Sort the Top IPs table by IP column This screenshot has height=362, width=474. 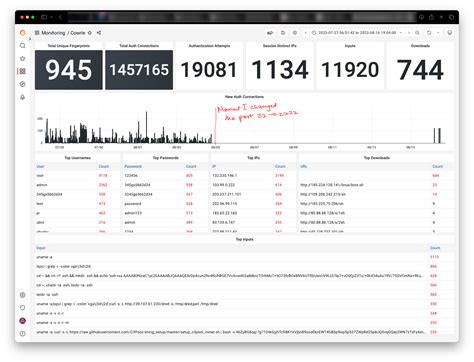tap(214, 166)
